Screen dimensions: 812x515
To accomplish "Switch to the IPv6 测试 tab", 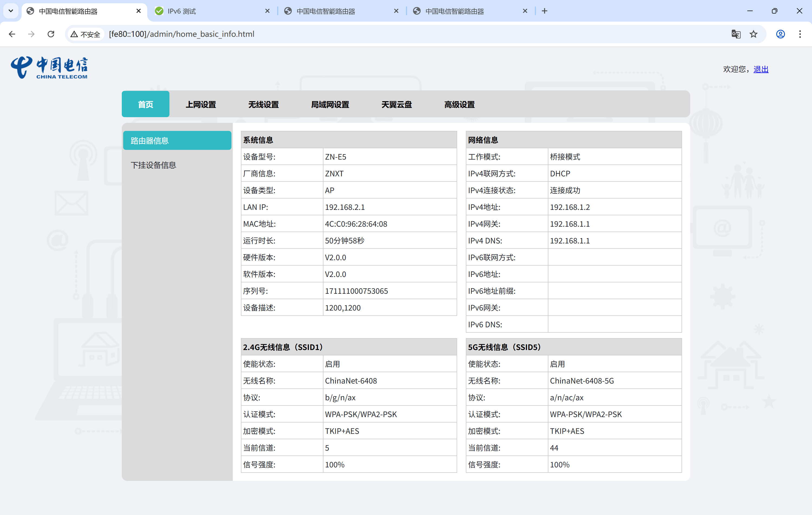I will (x=209, y=11).
